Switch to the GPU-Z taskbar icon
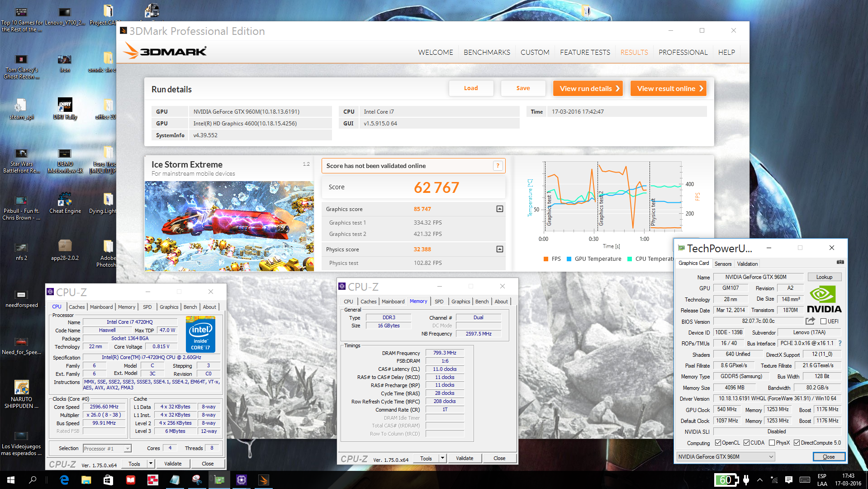 click(x=219, y=480)
